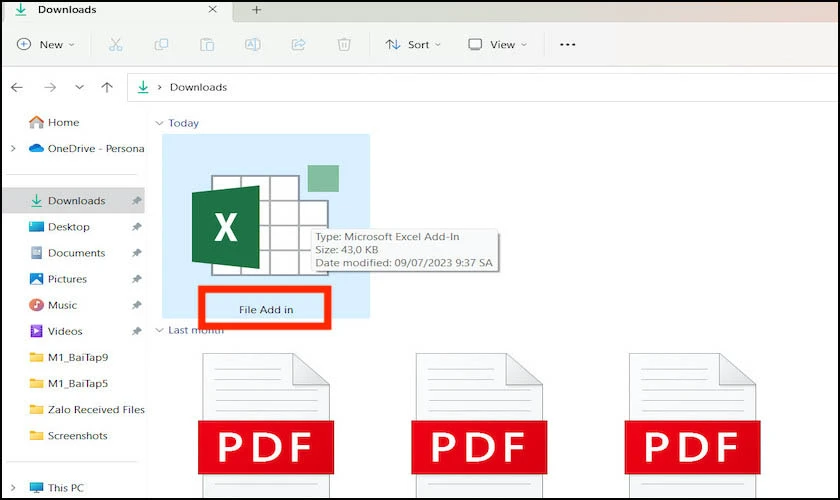Collapse the Last month group

[159, 330]
